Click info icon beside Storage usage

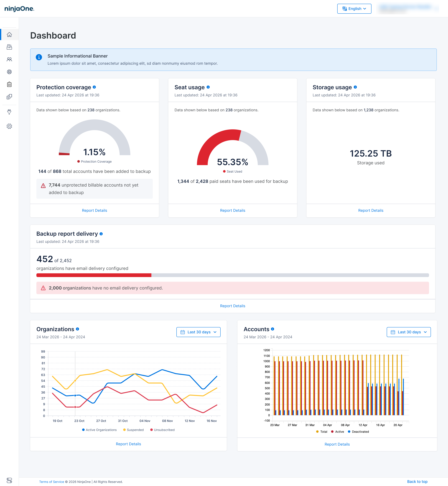click(355, 87)
